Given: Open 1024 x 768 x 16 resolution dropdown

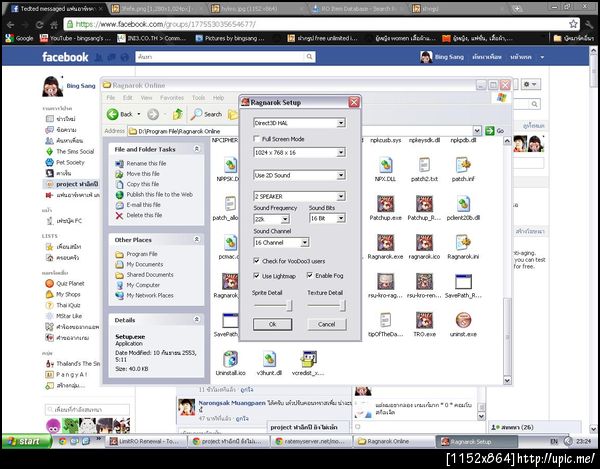Looking at the screenshot, I should 341,153.
